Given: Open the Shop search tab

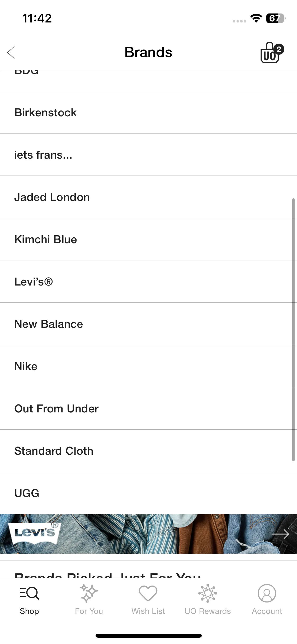Looking at the screenshot, I should (29, 599).
